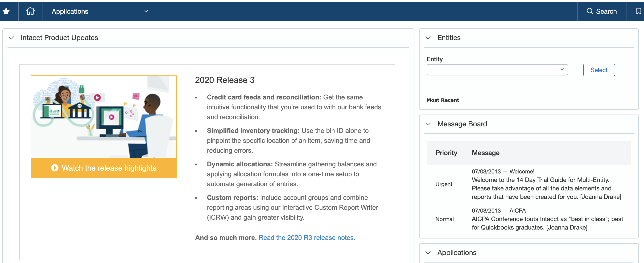Open the 2020 R3 release notes link
The width and height of the screenshot is (644, 263).
[306, 238]
